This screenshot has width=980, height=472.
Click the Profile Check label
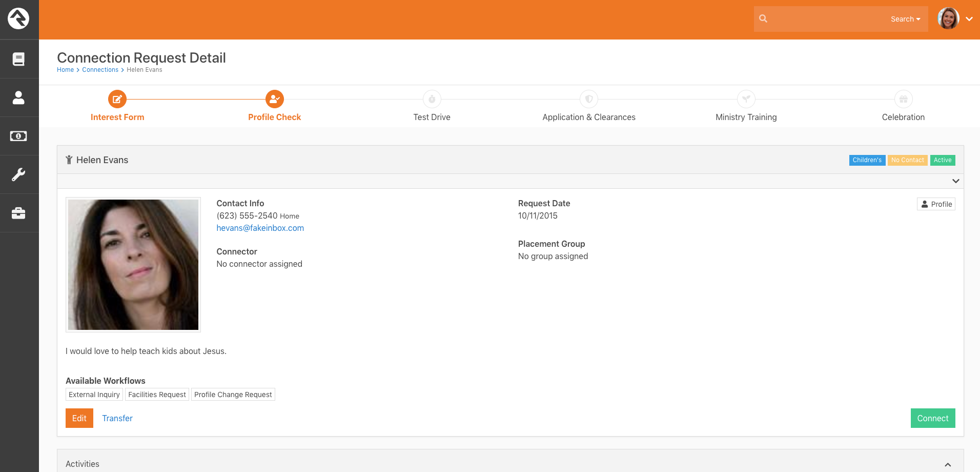275,117
